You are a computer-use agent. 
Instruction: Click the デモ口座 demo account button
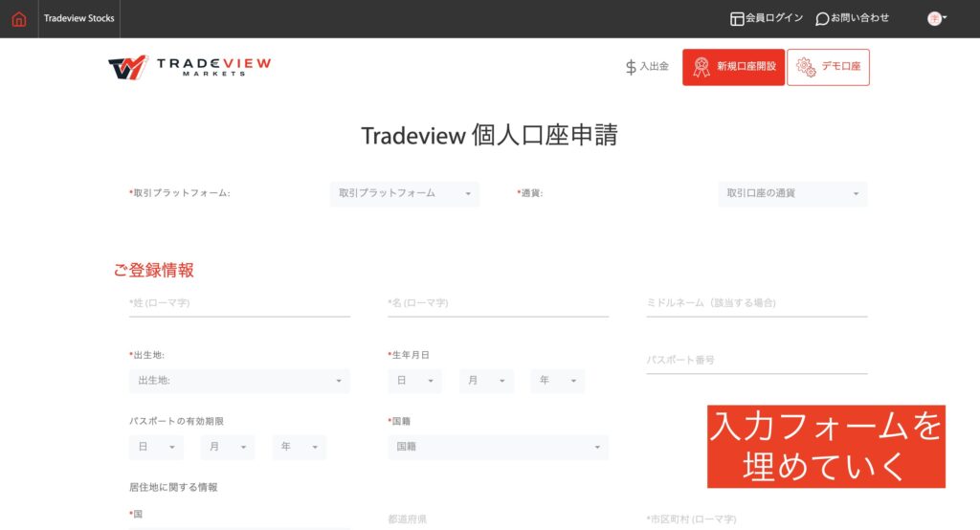(x=828, y=67)
